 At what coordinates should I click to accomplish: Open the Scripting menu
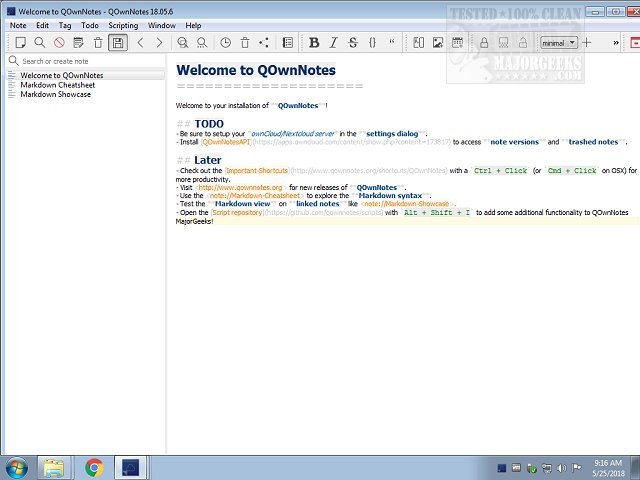(123, 25)
